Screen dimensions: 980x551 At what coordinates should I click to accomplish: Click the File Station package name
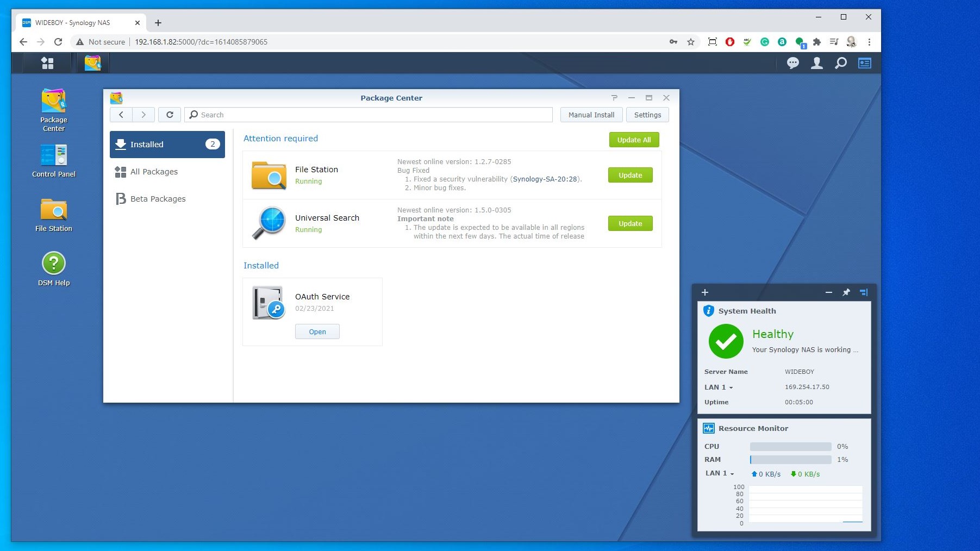click(316, 170)
